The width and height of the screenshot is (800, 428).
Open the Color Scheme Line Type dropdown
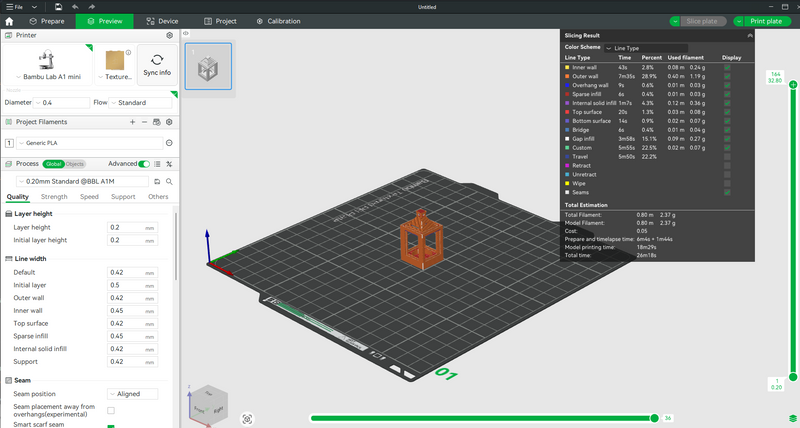click(646, 48)
